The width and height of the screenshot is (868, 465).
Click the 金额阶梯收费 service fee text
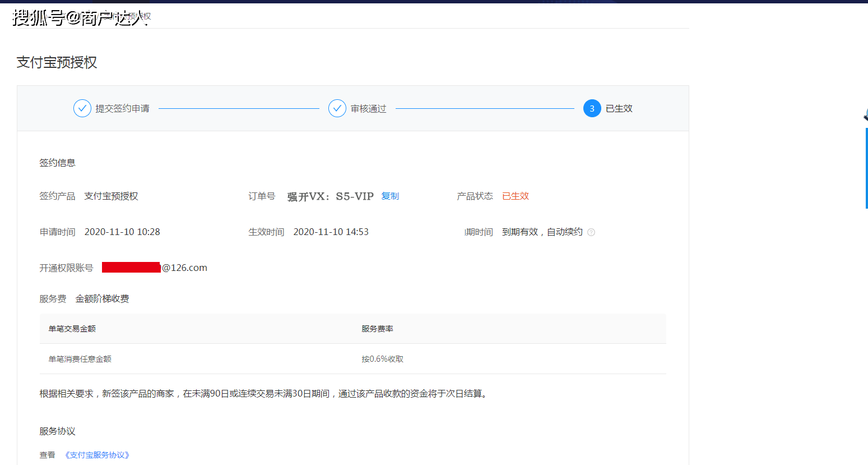click(103, 298)
